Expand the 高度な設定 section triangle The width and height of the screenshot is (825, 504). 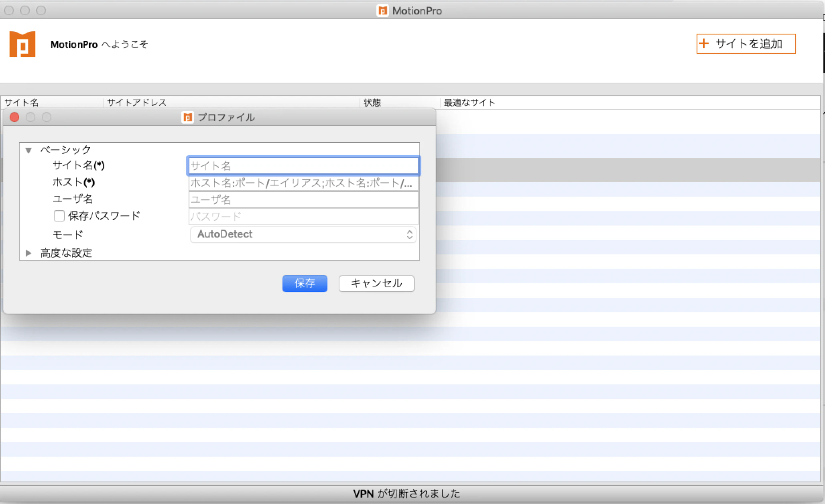(28, 253)
